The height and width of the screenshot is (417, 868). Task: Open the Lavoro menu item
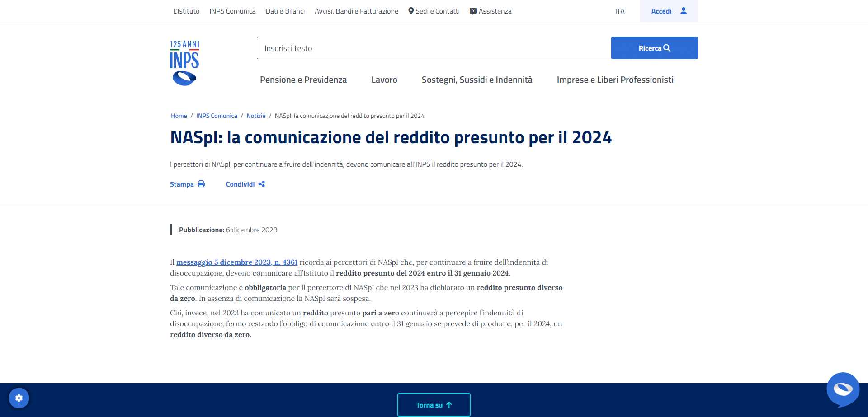[384, 80]
